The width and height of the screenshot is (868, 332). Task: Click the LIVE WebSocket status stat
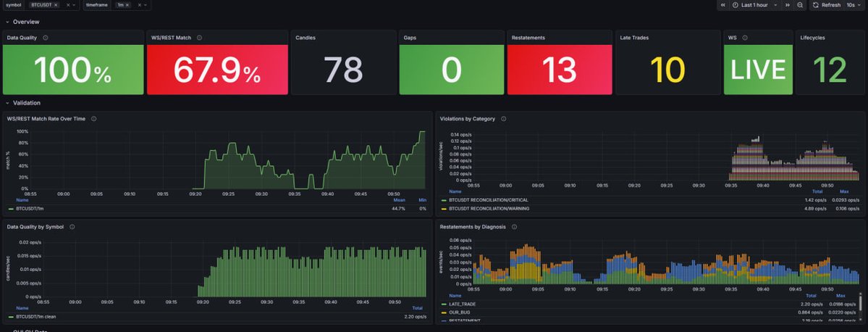759,70
